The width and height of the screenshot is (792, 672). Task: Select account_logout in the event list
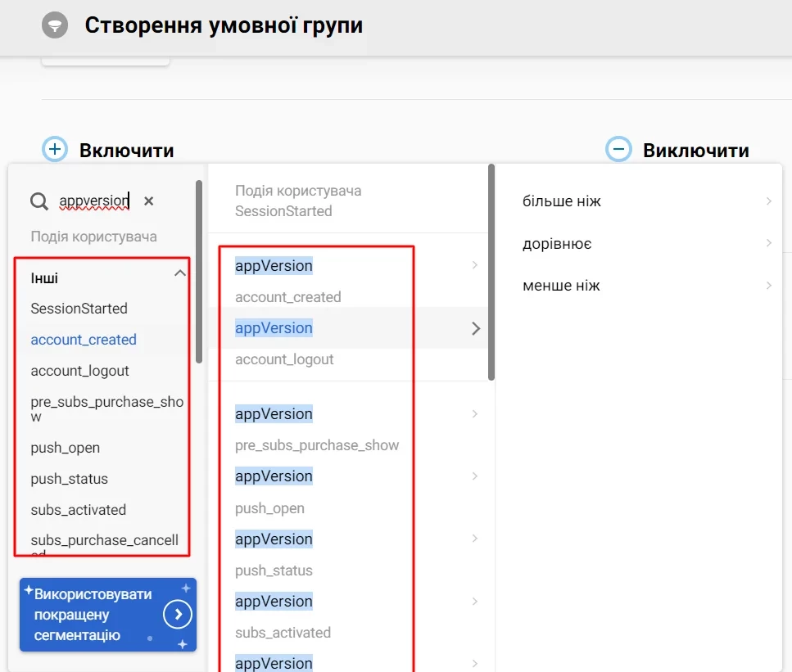click(79, 371)
